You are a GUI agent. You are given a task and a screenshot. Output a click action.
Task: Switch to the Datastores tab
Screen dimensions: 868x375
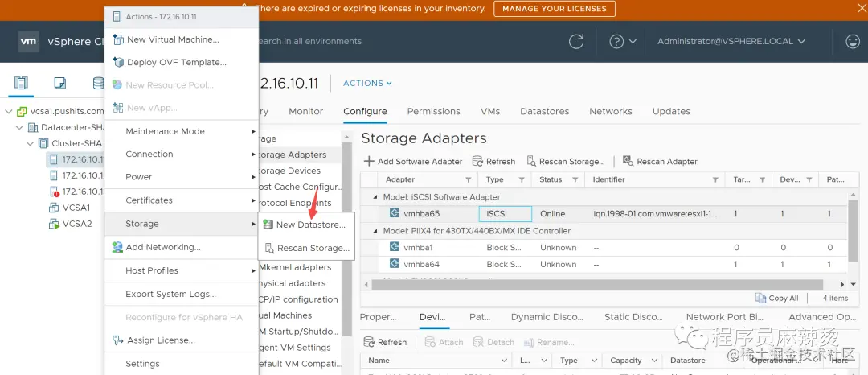[x=545, y=111]
